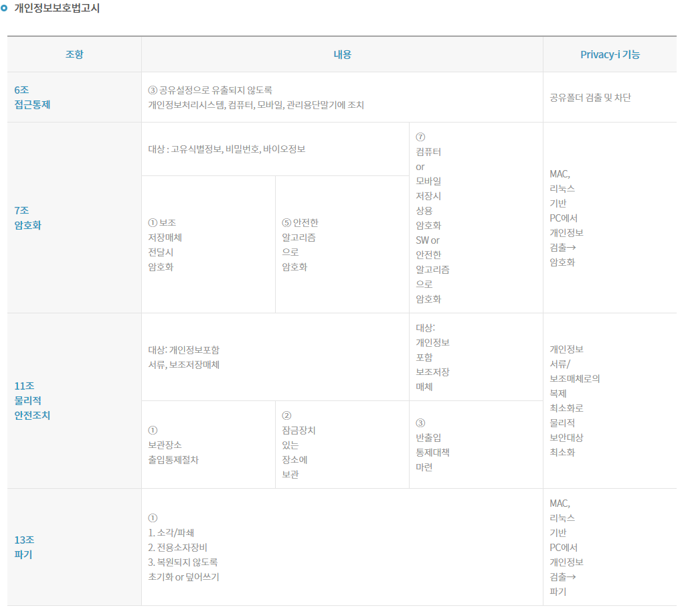The height and width of the screenshot is (616, 678).
Task: Click the 13조 파기 row label
Action: click(74, 547)
